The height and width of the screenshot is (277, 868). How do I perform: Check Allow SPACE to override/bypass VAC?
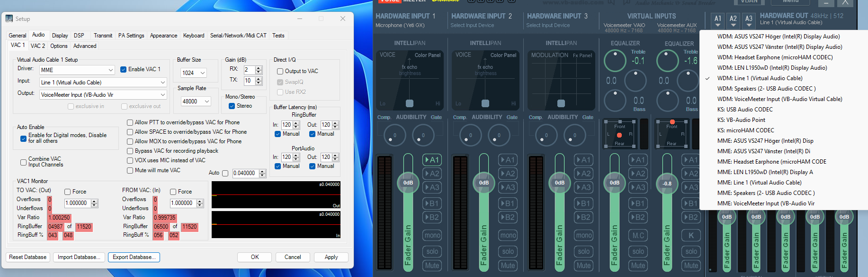(x=130, y=132)
